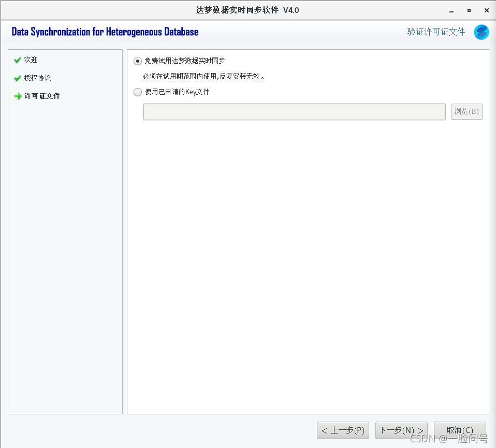
Task: Choose the option to use applied Key file
Action: (x=138, y=92)
